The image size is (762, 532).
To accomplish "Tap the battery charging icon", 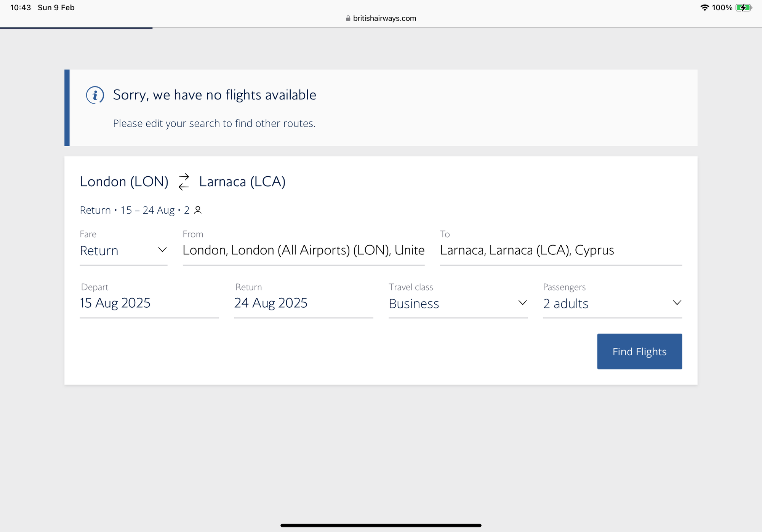I will [x=743, y=8].
